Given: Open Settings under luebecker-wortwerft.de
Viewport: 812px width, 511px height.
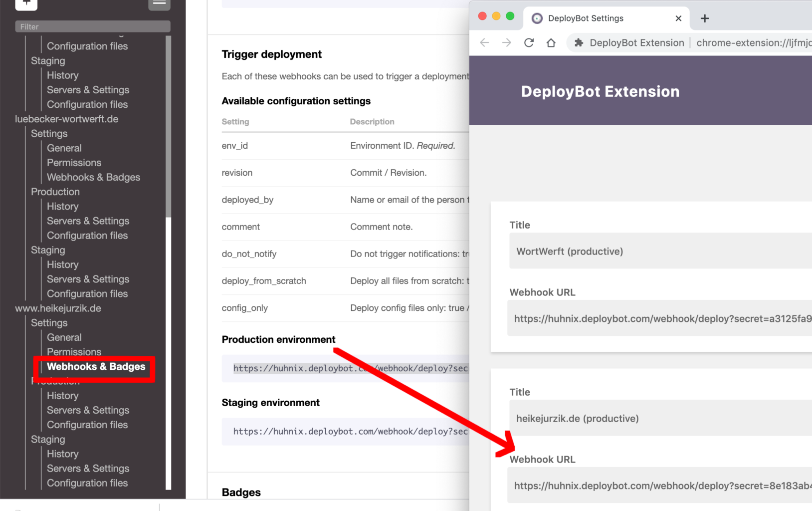Looking at the screenshot, I should click(49, 133).
